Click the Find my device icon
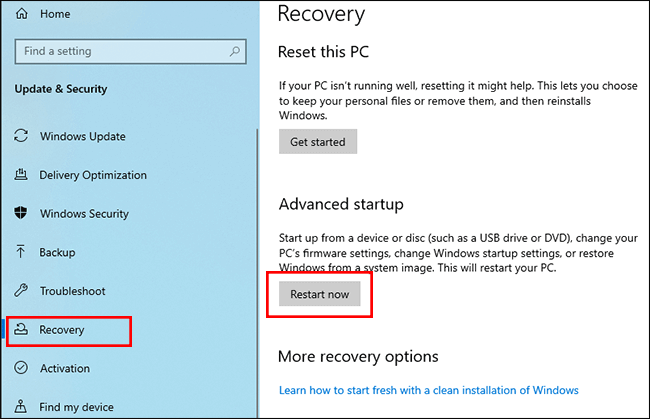Screen dimensions: 650x419 20,407
